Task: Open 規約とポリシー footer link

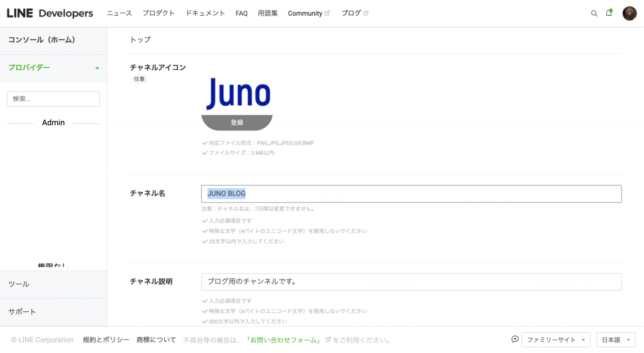Action: (106, 340)
